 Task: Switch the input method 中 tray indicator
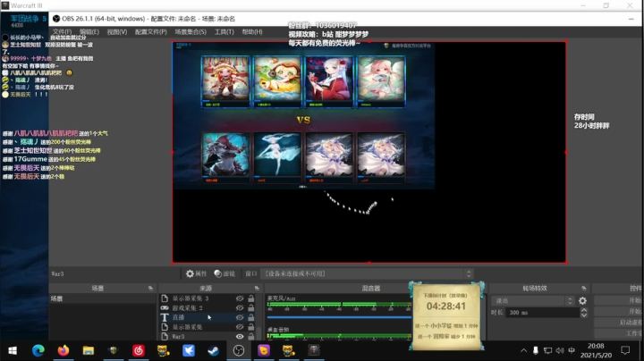[x=572, y=351]
